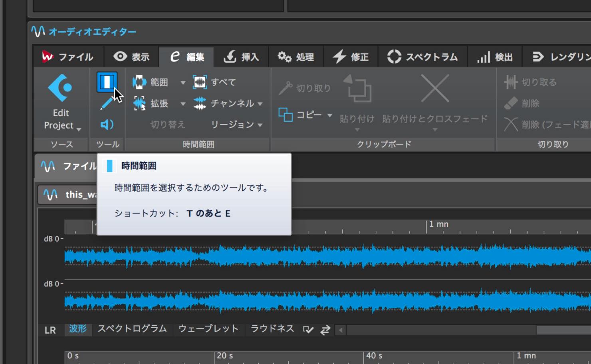Image resolution: width=591 pixels, height=364 pixels.
Task: Open the 処理 process tab
Action: (296, 57)
